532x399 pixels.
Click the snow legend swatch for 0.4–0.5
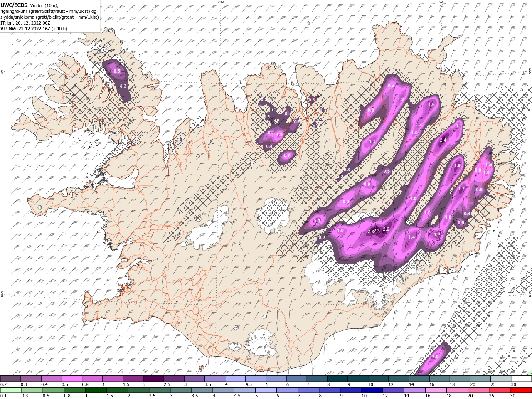pos(52,379)
